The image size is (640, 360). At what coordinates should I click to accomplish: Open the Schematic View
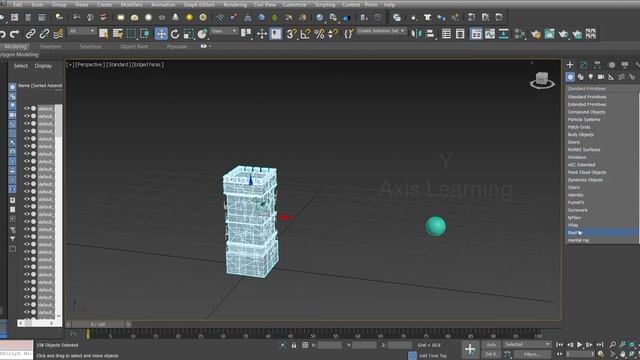point(504,34)
